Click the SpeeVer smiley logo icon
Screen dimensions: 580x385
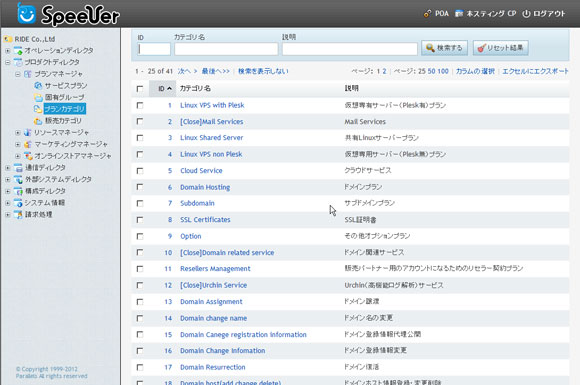pyautogui.click(x=27, y=14)
